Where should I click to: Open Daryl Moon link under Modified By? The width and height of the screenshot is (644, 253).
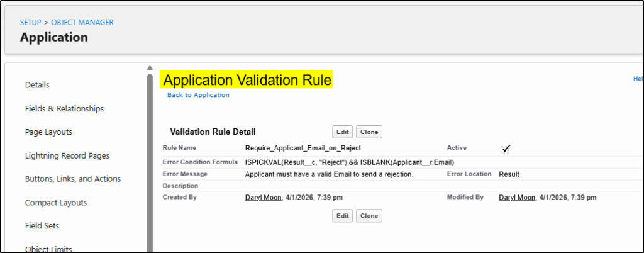click(518, 198)
